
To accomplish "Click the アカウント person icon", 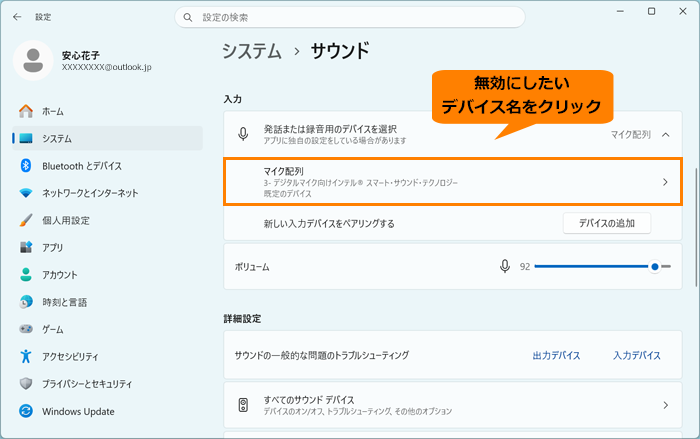I will coord(26,275).
